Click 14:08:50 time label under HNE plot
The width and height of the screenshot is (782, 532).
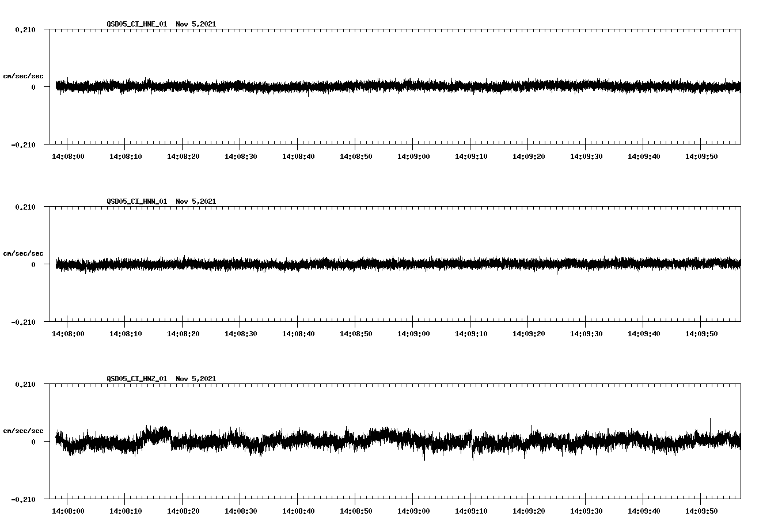[x=356, y=157]
